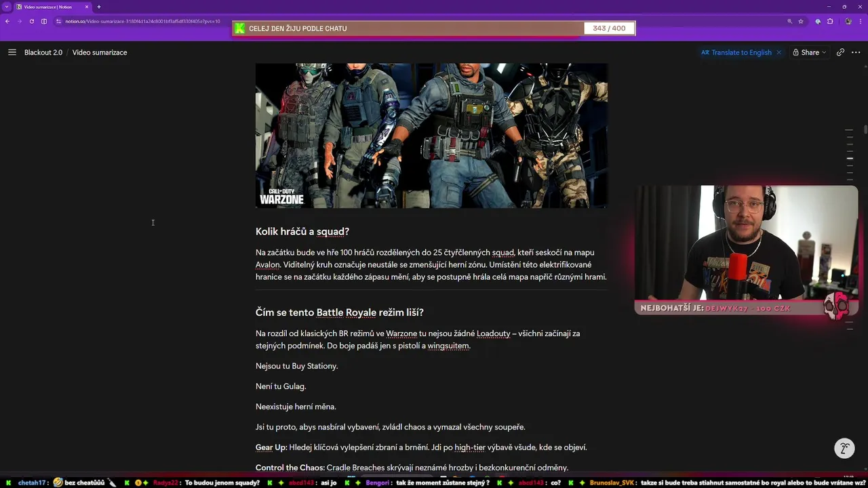
Task: Click the browser forward arrow
Action: pyautogui.click(x=19, y=21)
